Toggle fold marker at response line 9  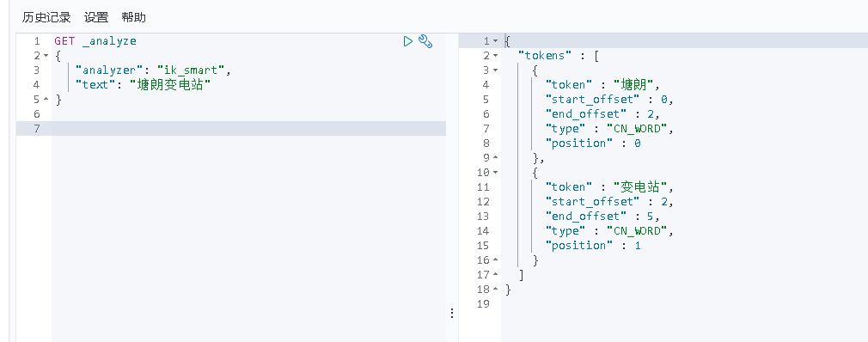point(495,158)
